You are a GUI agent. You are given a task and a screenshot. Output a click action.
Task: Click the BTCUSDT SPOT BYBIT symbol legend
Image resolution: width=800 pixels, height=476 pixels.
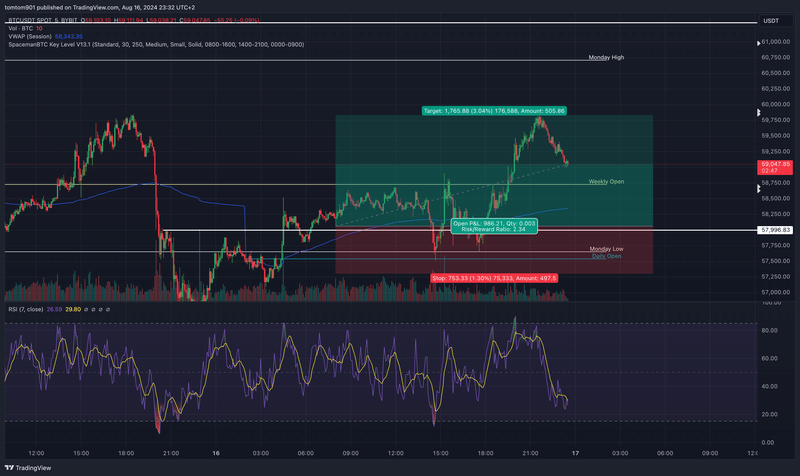point(43,20)
